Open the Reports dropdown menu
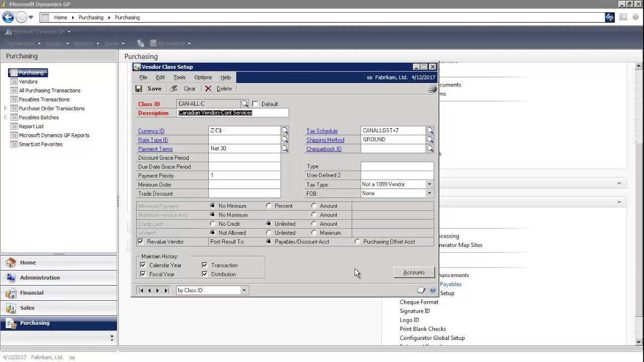The height and width of the screenshot is (362, 644). tap(87, 43)
